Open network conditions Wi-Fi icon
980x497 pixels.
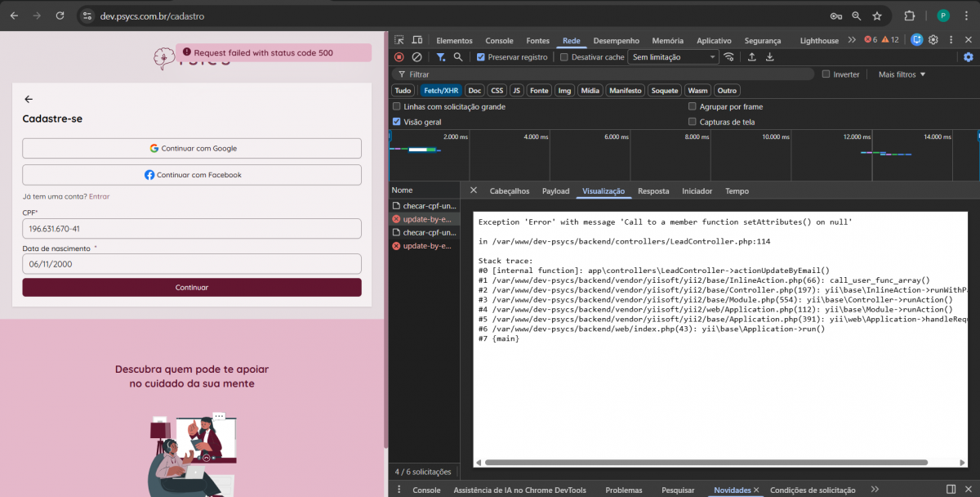click(x=728, y=57)
